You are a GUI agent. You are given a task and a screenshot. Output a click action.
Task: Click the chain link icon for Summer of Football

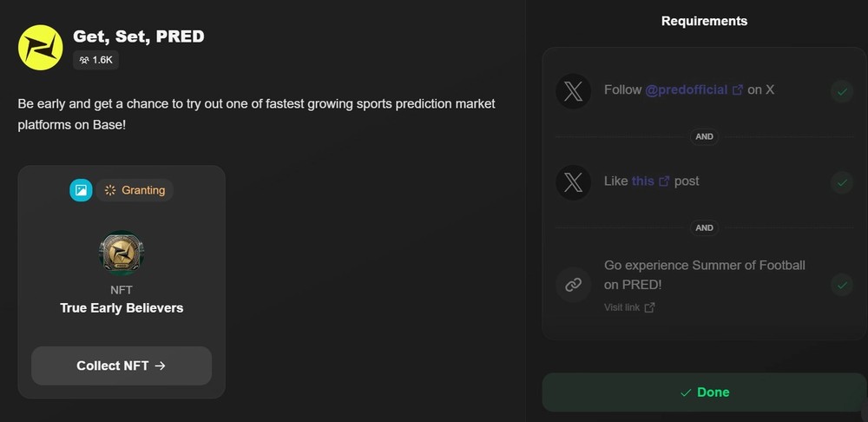coord(574,285)
